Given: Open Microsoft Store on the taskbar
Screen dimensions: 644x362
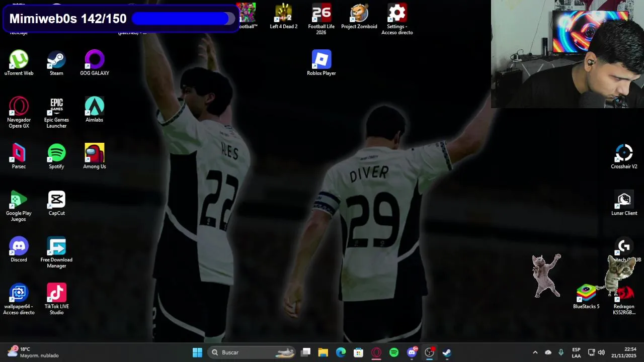Looking at the screenshot, I should 358,352.
